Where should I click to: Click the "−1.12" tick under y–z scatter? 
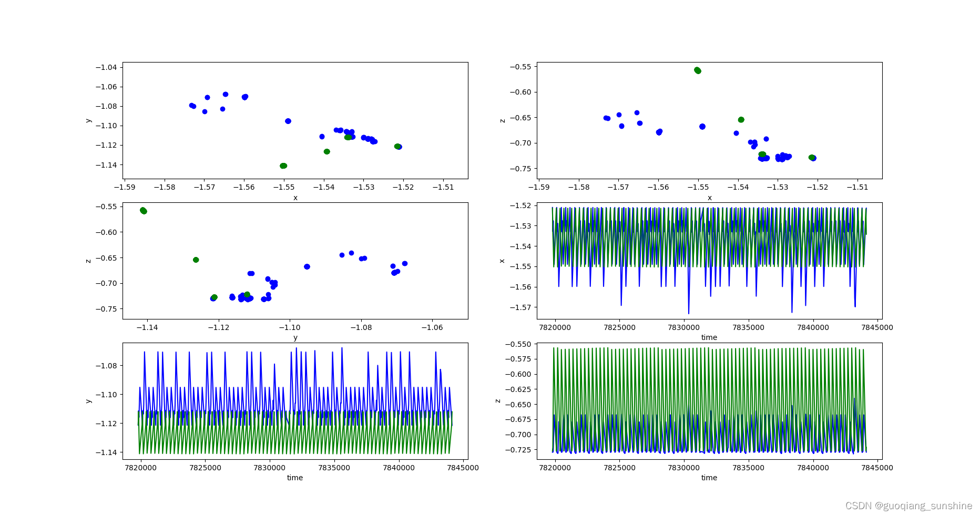tap(218, 327)
